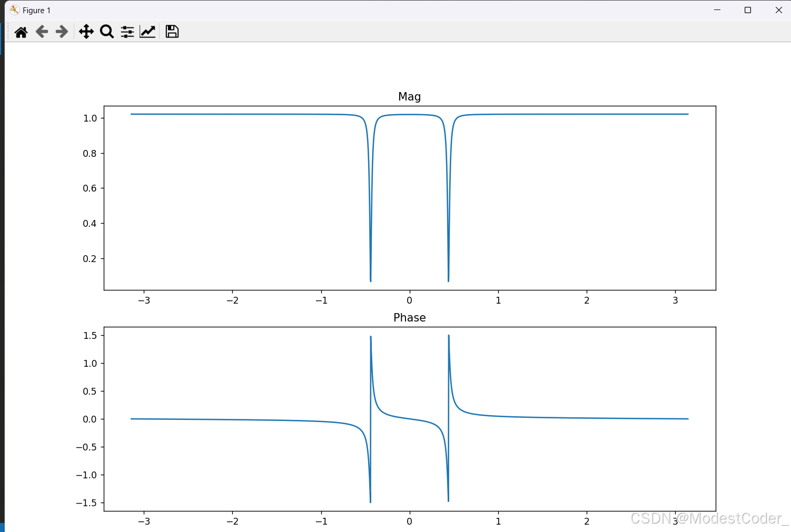
Task: Maximize the Figure 1 window
Action: 748,10
